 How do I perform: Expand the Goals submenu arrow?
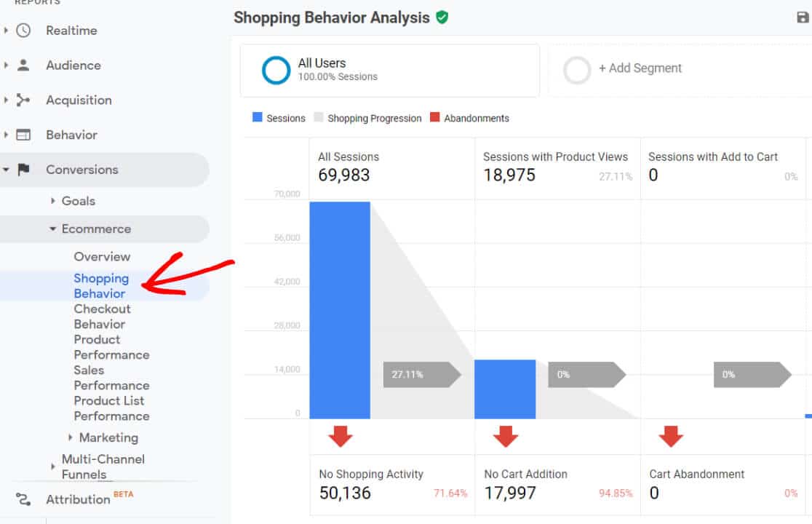click(x=53, y=200)
